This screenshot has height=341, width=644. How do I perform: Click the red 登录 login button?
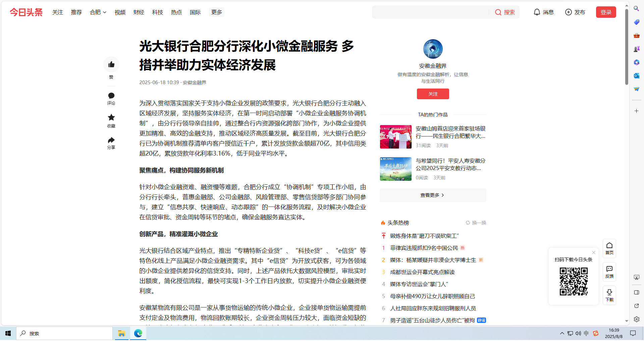pyautogui.click(x=606, y=12)
